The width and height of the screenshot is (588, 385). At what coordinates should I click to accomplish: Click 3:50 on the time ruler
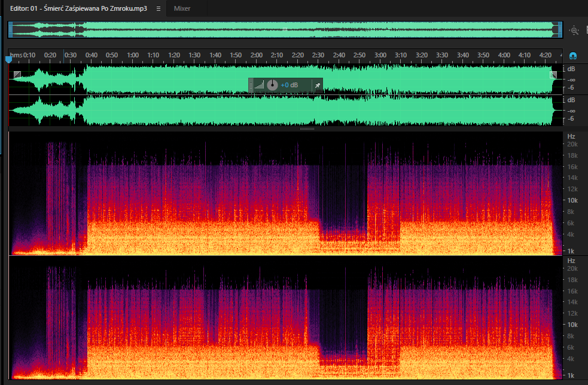483,55
